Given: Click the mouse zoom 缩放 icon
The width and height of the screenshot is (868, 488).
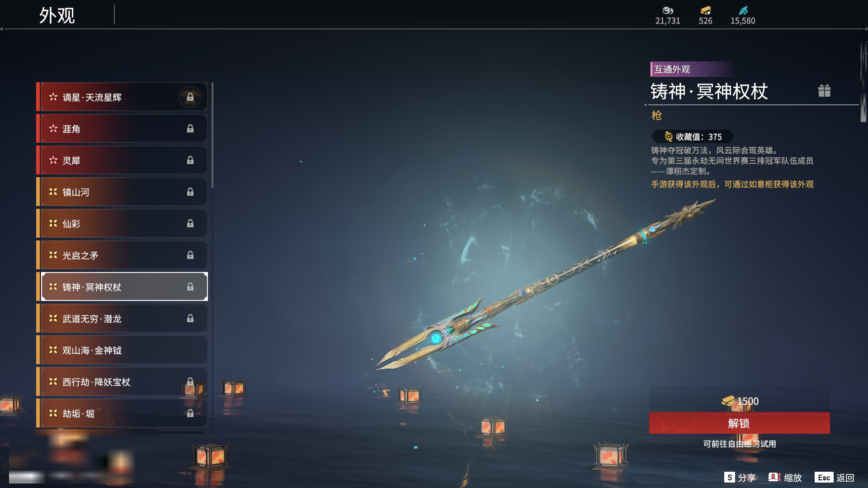Looking at the screenshot, I should pos(774,477).
